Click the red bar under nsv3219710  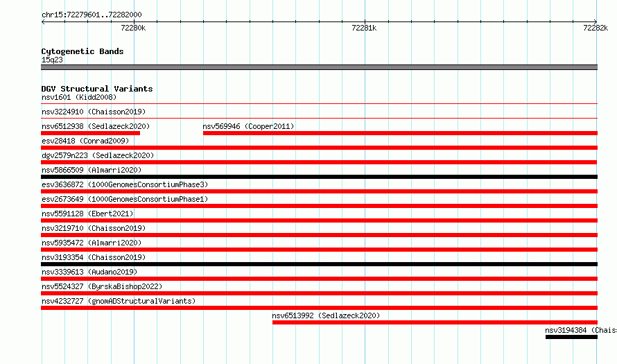coord(319,235)
